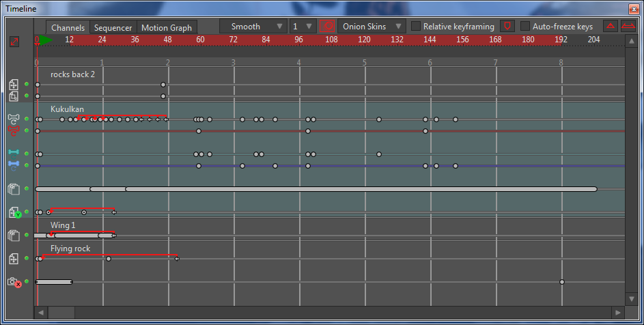Viewport: 644px width, 325px height.
Task: Click the red diagonal arrow expand icon
Action: tap(14, 42)
